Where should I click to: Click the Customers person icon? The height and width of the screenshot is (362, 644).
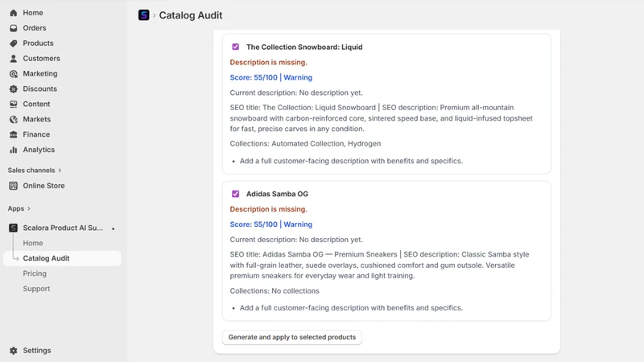tap(14, 58)
